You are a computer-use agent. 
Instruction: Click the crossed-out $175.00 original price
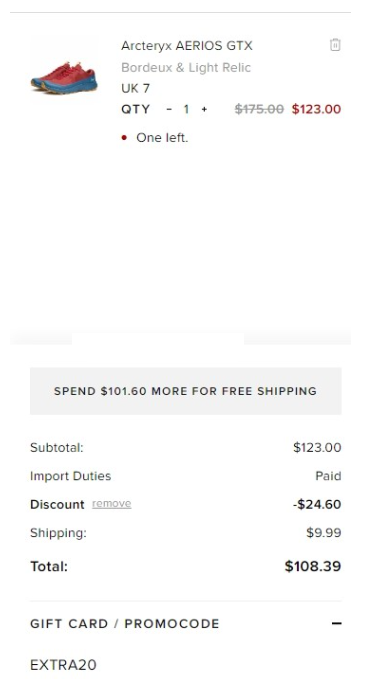(x=259, y=109)
